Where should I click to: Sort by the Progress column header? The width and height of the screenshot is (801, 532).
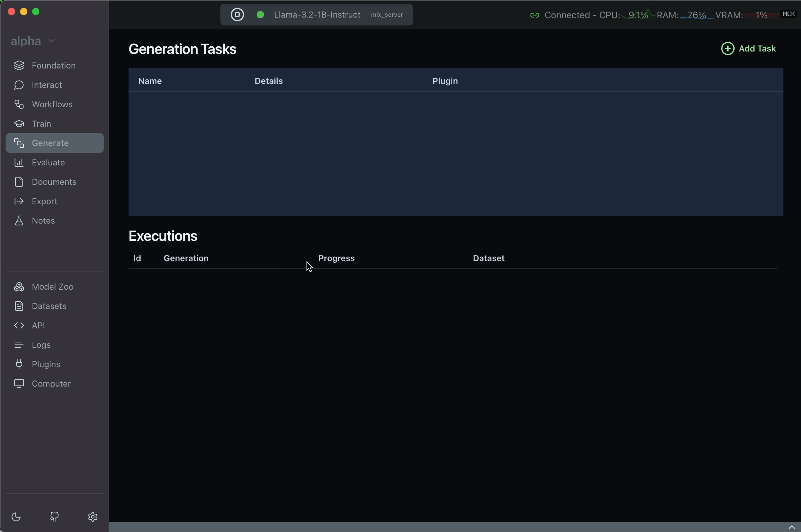click(x=336, y=258)
